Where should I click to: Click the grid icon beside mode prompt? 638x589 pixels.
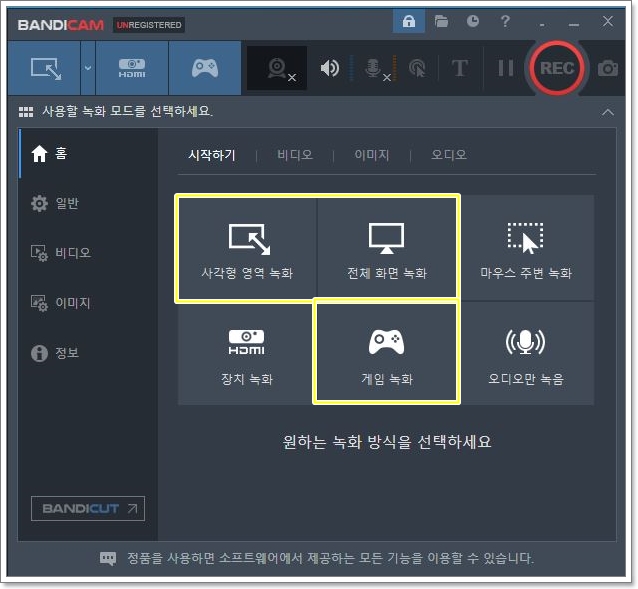26,112
